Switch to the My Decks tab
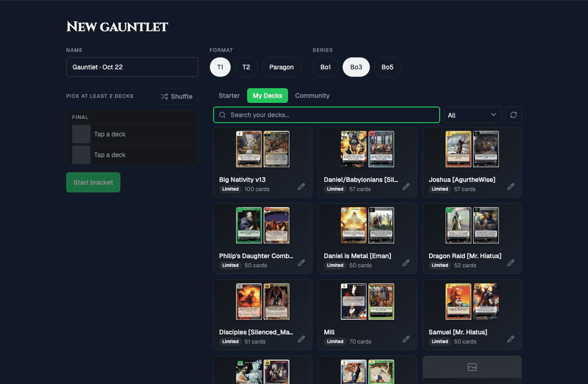 tap(268, 96)
